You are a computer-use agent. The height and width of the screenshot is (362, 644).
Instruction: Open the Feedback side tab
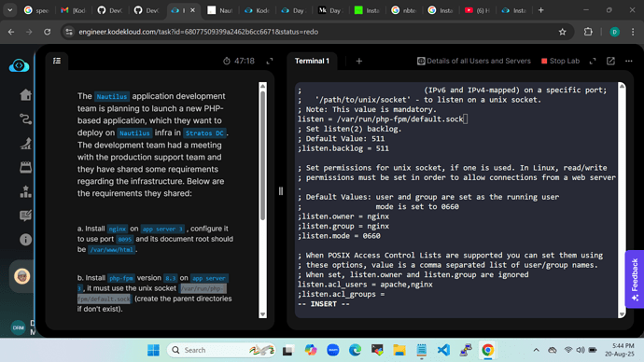(x=635, y=279)
